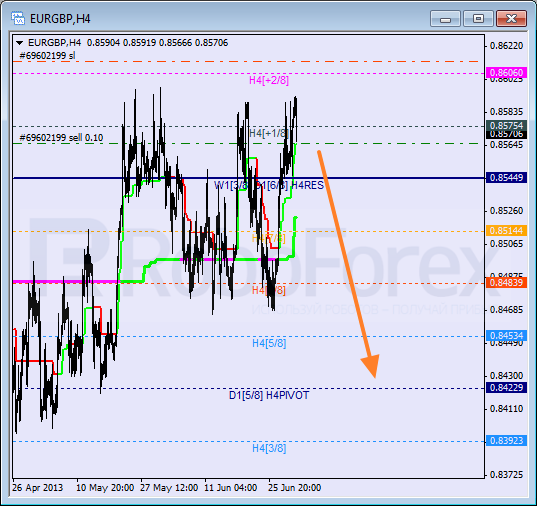Select the orange downward arrow head
The width and height of the screenshot is (537, 506).
[x=371, y=365]
